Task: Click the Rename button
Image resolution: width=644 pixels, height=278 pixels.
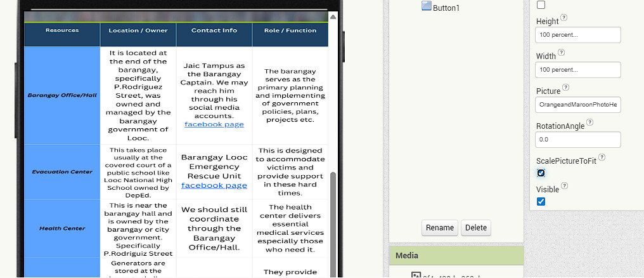Action: pos(439,228)
